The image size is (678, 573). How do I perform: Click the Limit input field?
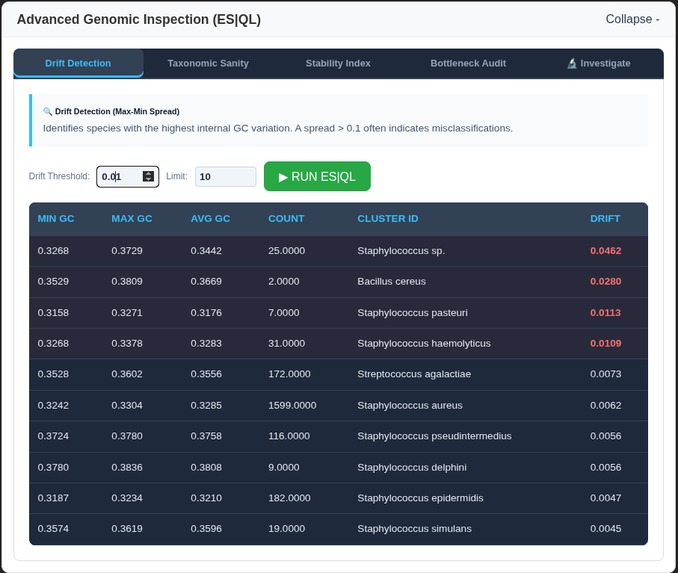coord(226,176)
